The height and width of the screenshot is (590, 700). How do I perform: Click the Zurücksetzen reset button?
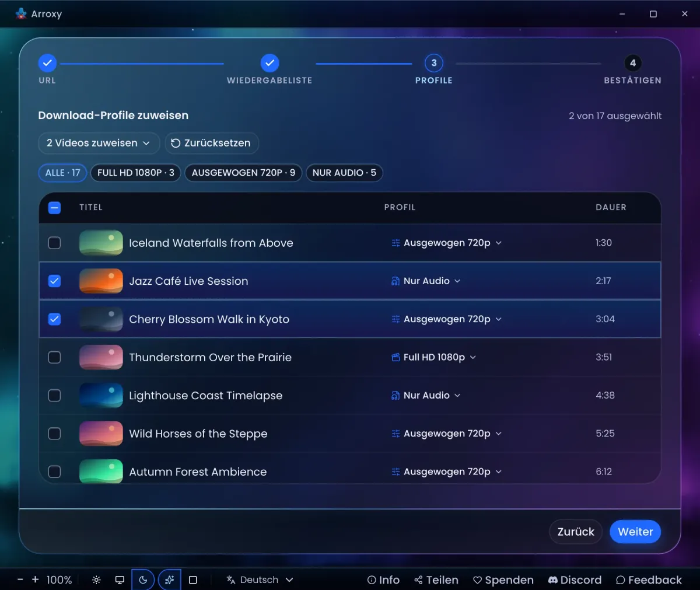(x=211, y=143)
